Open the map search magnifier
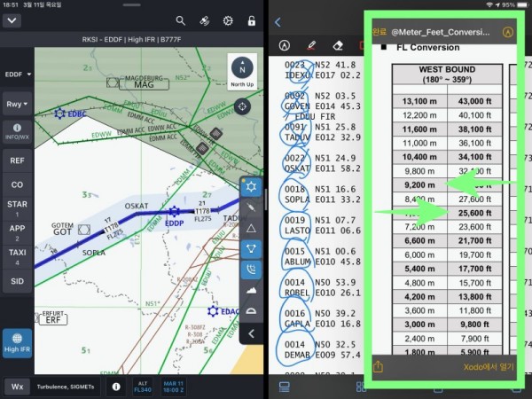This screenshot has height=399, width=532. pos(181,20)
